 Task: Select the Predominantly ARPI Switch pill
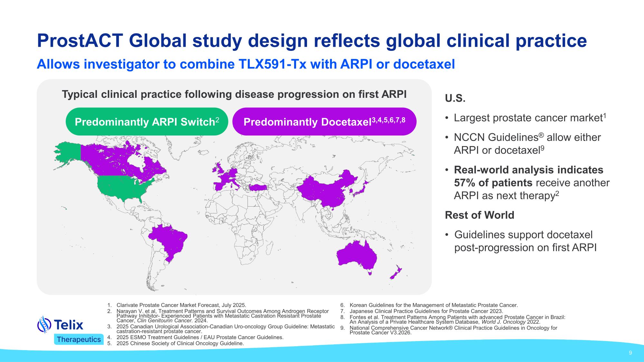[x=147, y=122]
